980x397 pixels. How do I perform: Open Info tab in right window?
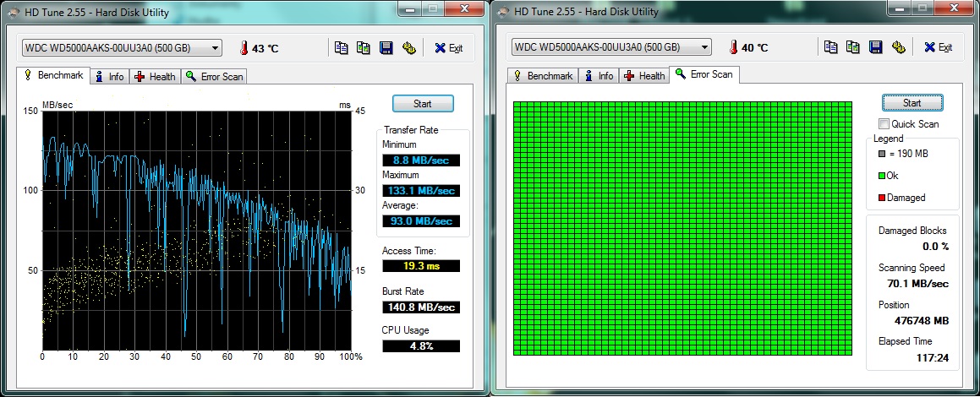599,76
